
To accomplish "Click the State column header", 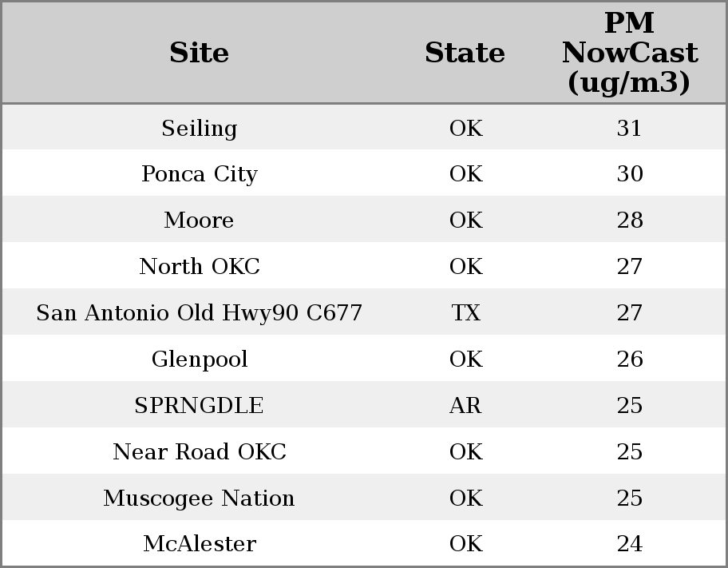I will 465,53.
